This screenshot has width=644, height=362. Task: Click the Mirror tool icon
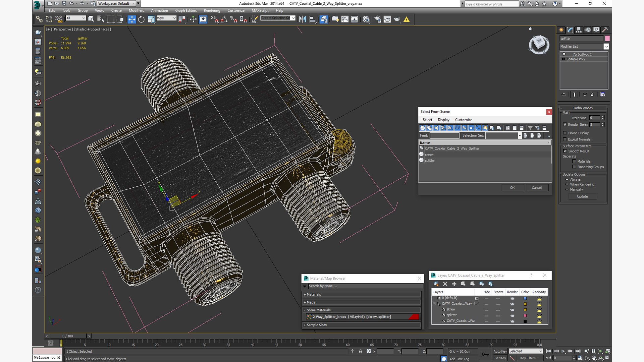(302, 19)
